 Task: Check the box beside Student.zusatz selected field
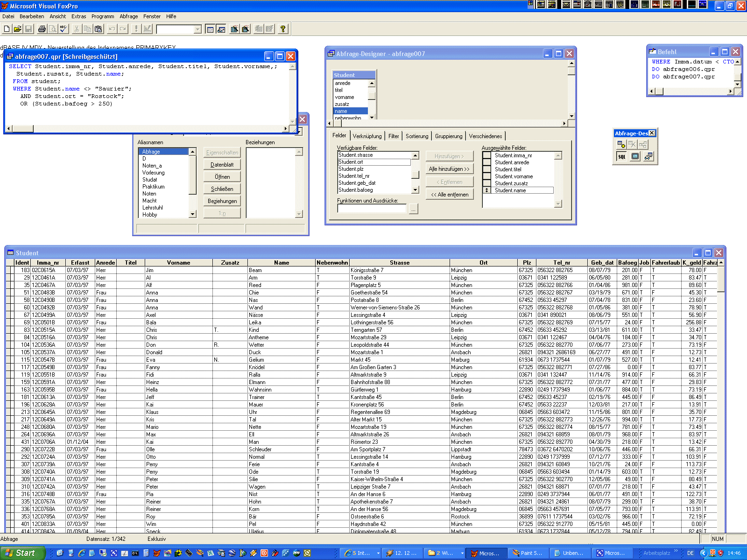(487, 183)
